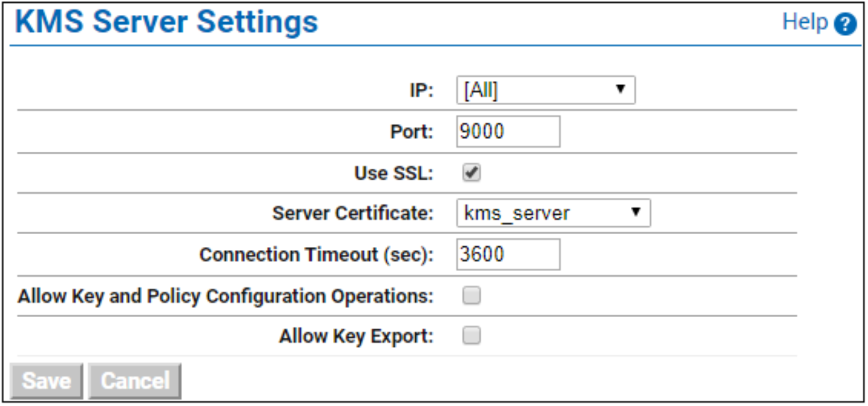Click the "Server Certificate:" label
Image resolution: width=868 pixels, height=406 pixels.
click(352, 214)
